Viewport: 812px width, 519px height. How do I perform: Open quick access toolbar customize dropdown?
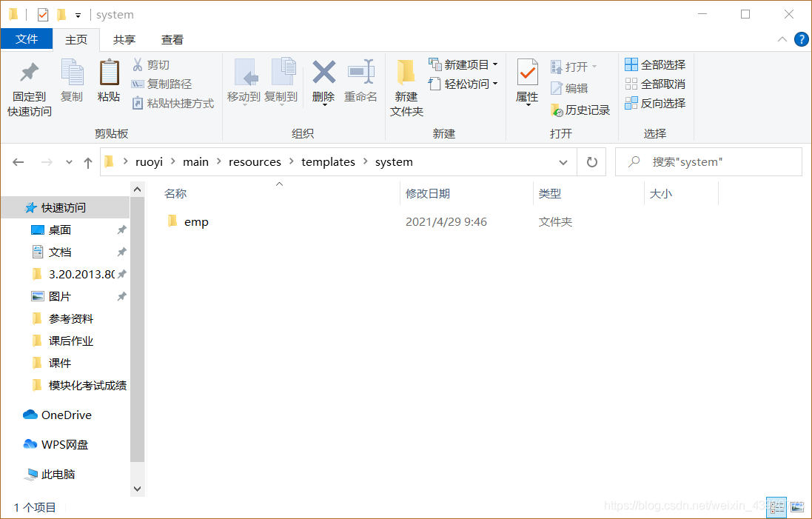[x=78, y=16]
